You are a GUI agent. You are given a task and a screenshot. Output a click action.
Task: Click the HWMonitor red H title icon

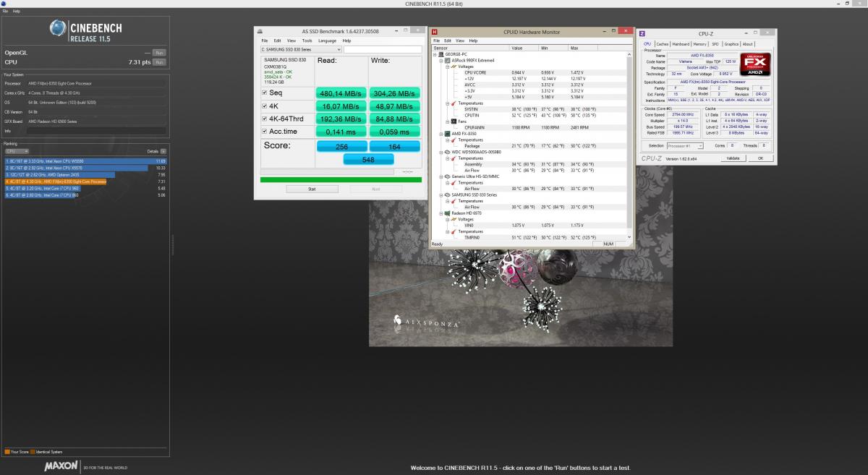pyautogui.click(x=435, y=32)
